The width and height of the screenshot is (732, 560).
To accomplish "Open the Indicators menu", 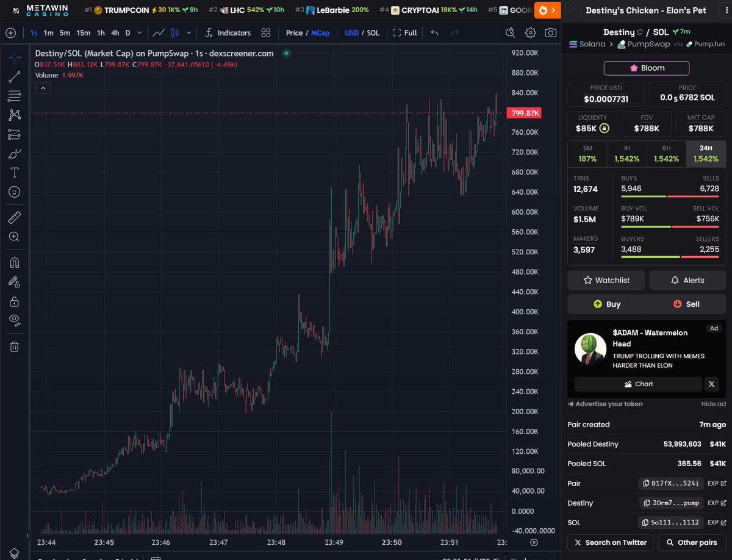I will [x=228, y=33].
